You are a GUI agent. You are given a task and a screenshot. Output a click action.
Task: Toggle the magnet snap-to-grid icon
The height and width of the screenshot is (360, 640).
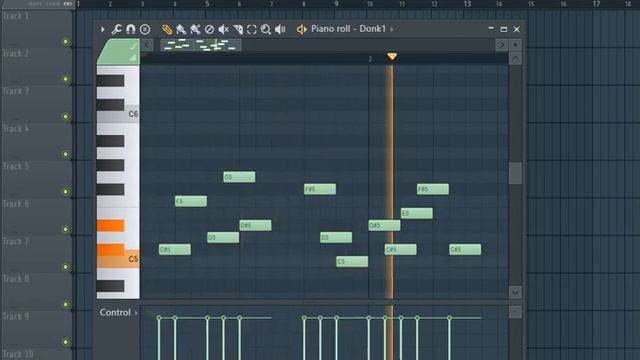(131, 29)
